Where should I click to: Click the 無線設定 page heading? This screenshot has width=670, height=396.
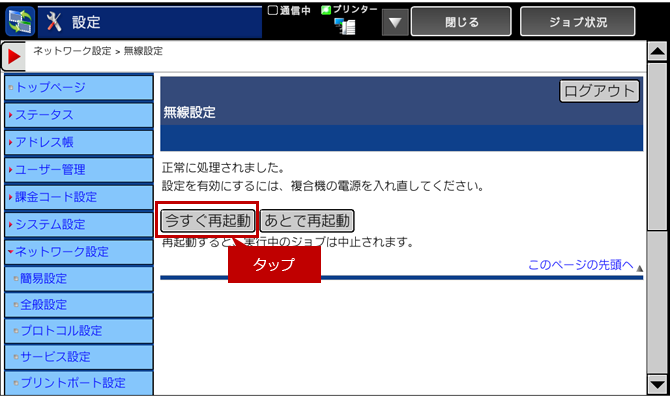coord(189,112)
